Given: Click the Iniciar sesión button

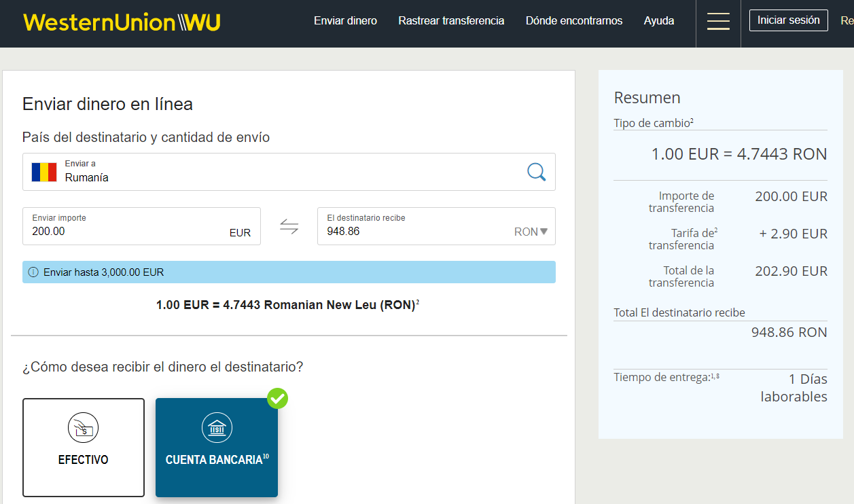Looking at the screenshot, I should point(789,20).
